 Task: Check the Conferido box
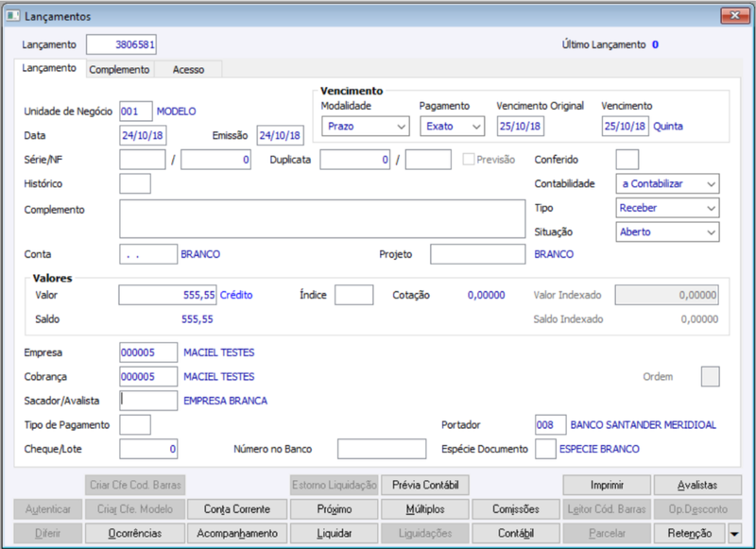pos(627,160)
